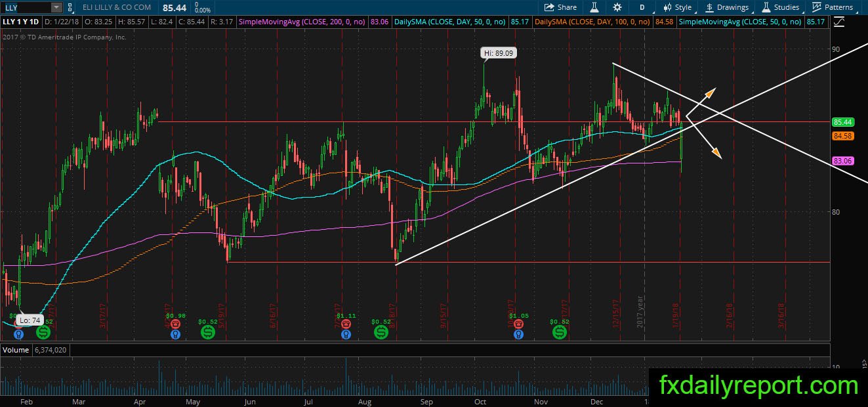868x407 pixels.
Task: Click the ELI LILLY & CO COM name
Action: pos(116,7)
